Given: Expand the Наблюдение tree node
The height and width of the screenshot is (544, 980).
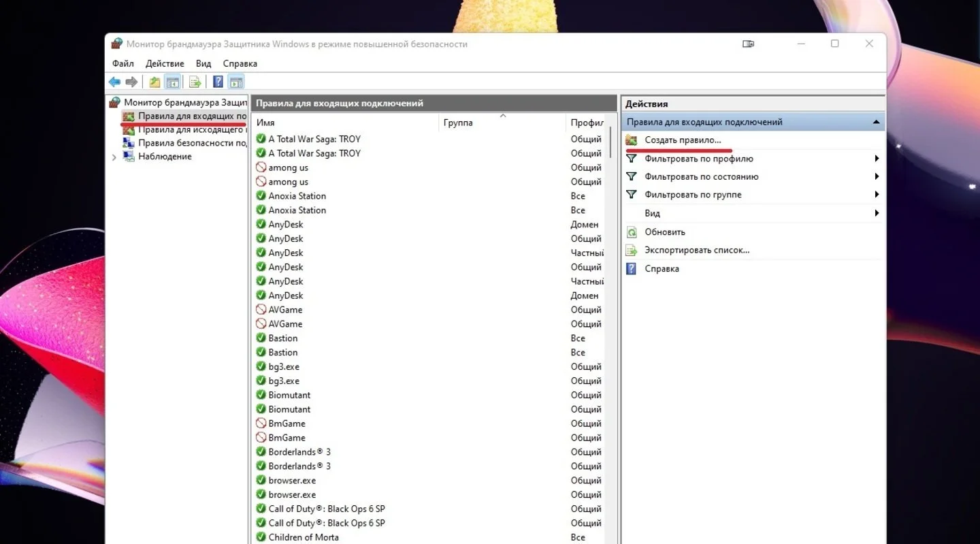Looking at the screenshot, I should point(114,157).
